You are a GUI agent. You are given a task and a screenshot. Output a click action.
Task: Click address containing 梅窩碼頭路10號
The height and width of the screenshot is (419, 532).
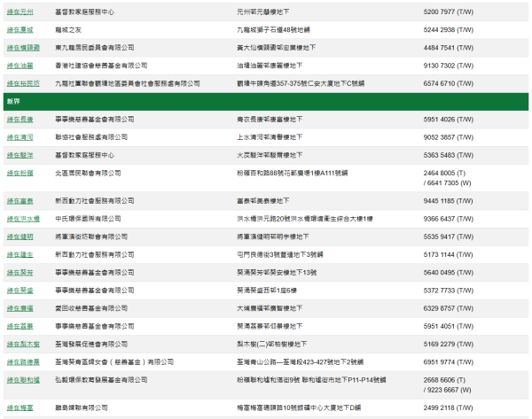tap(299, 407)
